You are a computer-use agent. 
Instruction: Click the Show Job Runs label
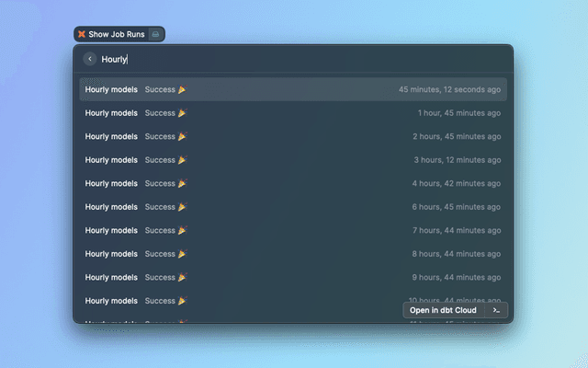tap(116, 34)
